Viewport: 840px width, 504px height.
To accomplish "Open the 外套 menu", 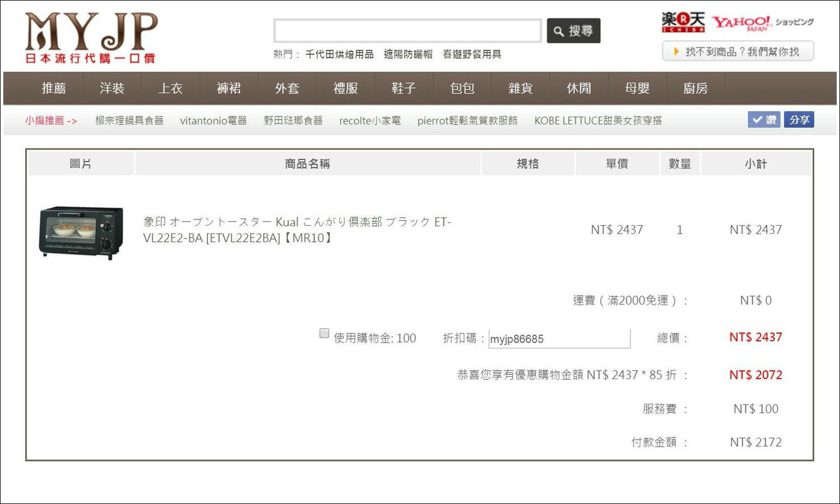I will [x=287, y=88].
